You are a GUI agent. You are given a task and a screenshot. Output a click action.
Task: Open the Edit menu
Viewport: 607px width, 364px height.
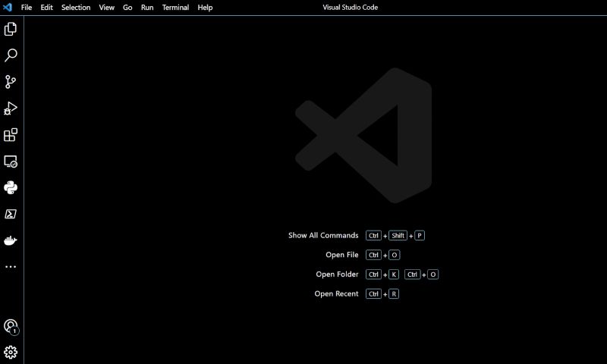(x=46, y=8)
